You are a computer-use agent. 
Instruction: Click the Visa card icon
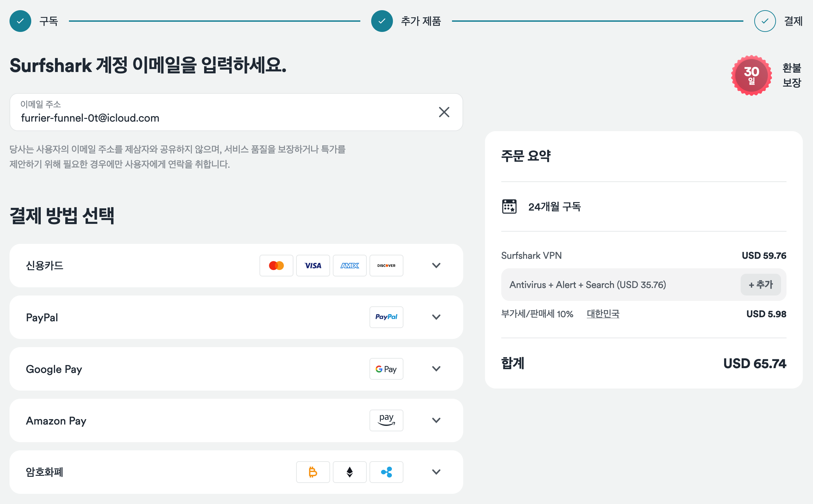313,266
